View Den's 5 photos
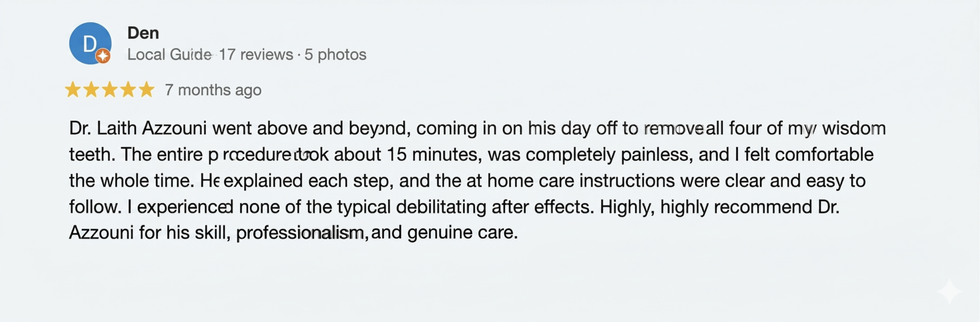This screenshot has height=322, width=980. click(x=335, y=55)
